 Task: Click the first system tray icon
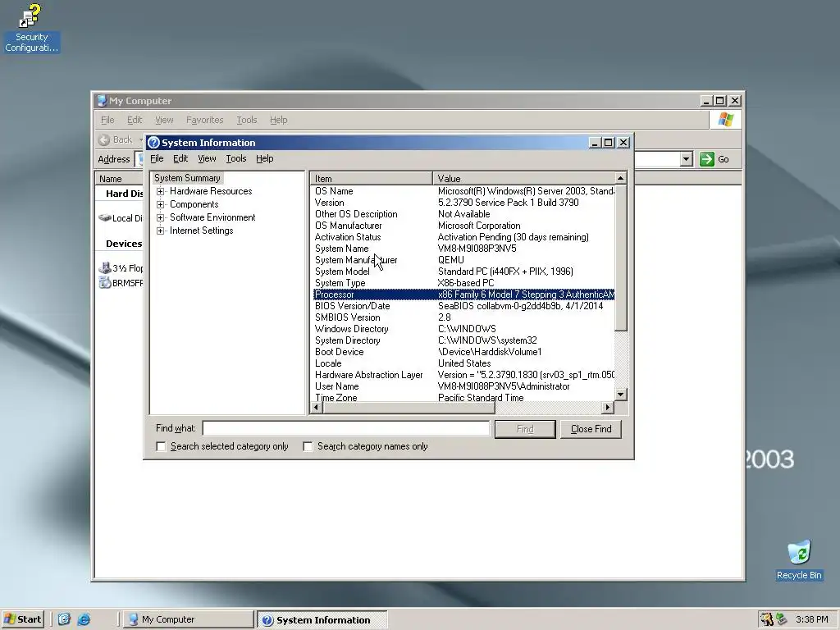pos(767,620)
